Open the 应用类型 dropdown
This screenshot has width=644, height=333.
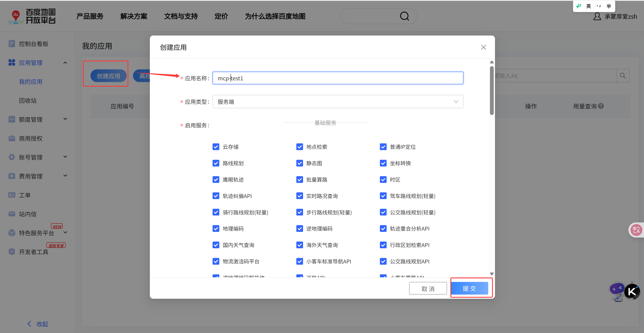pos(338,102)
